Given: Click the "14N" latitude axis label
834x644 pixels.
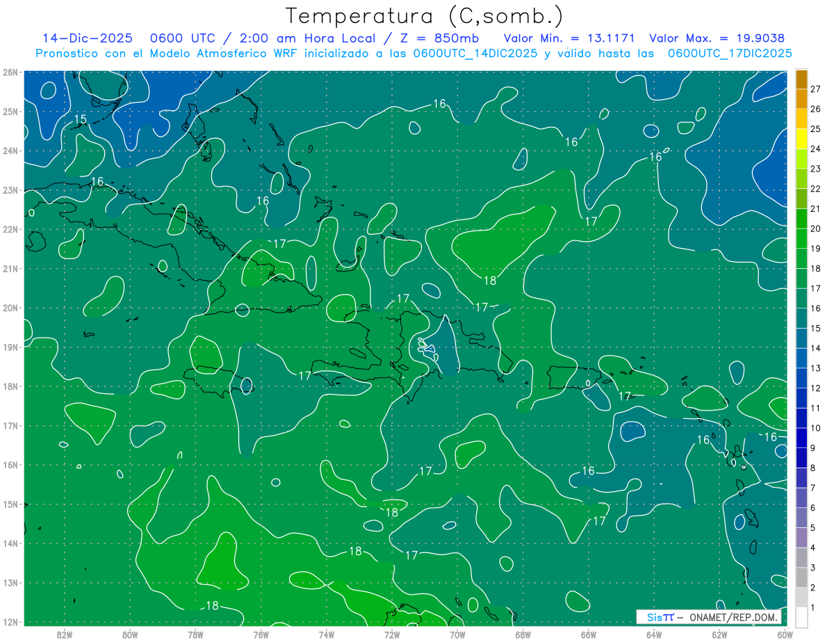Looking at the screenshot, I should [10, 543].
